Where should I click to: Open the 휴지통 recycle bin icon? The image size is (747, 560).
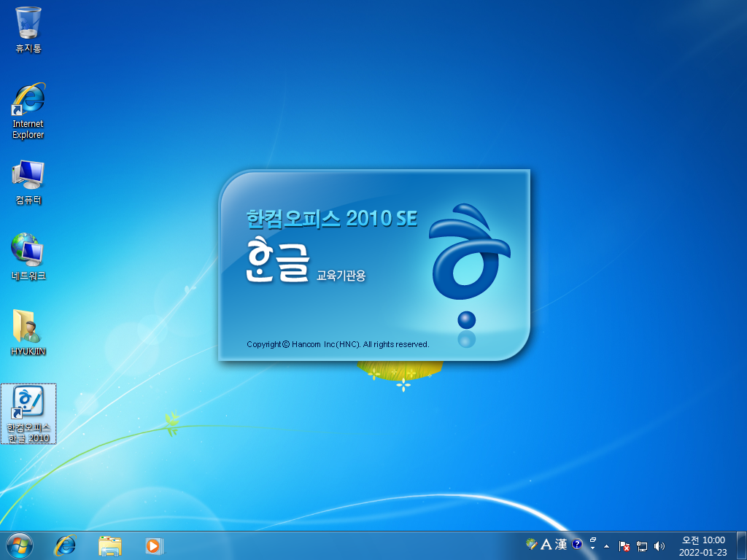(28, 29)
